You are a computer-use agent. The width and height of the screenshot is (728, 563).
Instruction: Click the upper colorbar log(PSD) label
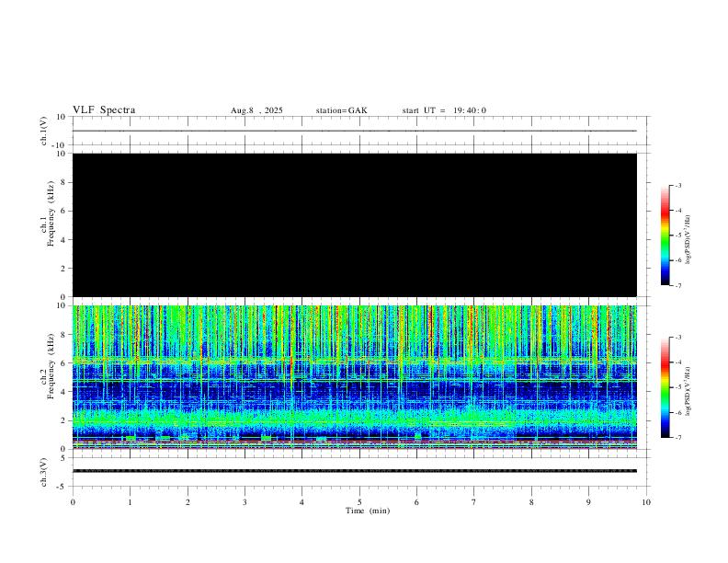(688, 240)
